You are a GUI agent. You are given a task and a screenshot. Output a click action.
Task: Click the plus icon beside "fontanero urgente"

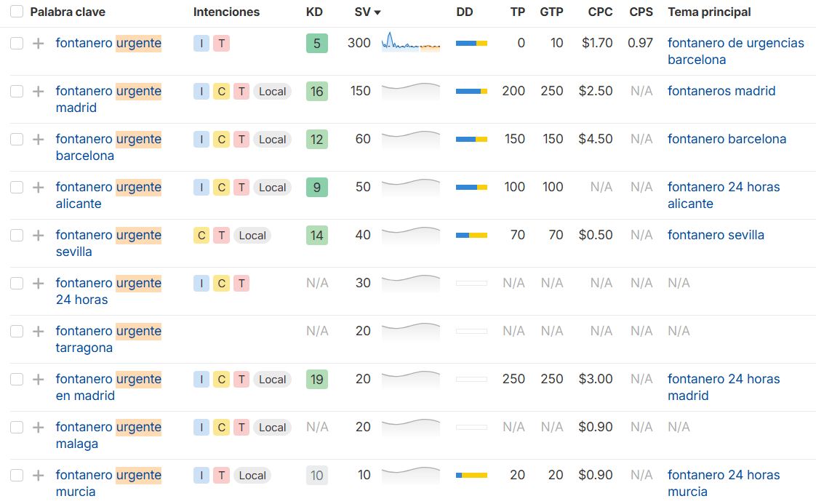tap(37, 43)
